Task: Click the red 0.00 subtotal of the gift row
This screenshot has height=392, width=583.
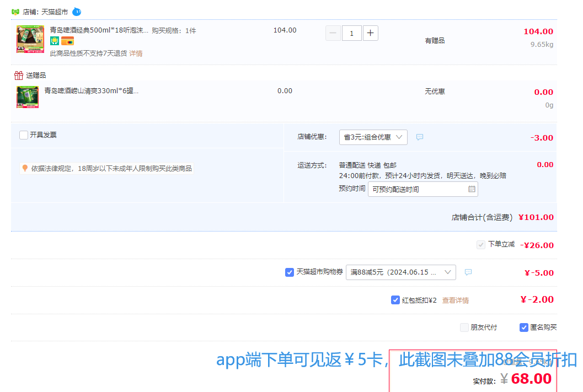Action: [x=544, y=92]
